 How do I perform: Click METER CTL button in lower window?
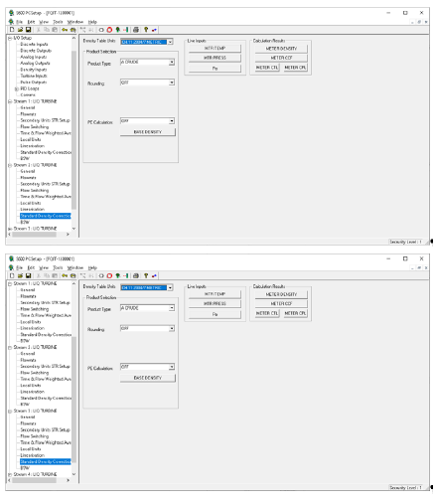(267, 313)
